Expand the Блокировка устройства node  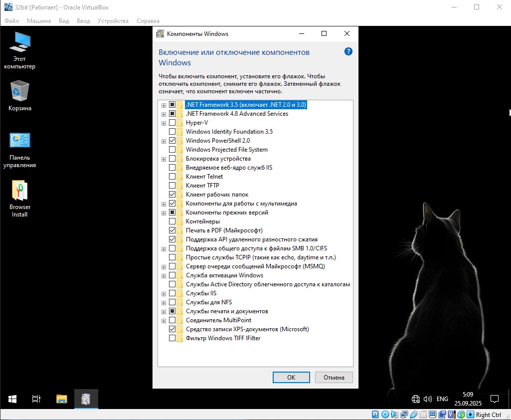[164, 159]
